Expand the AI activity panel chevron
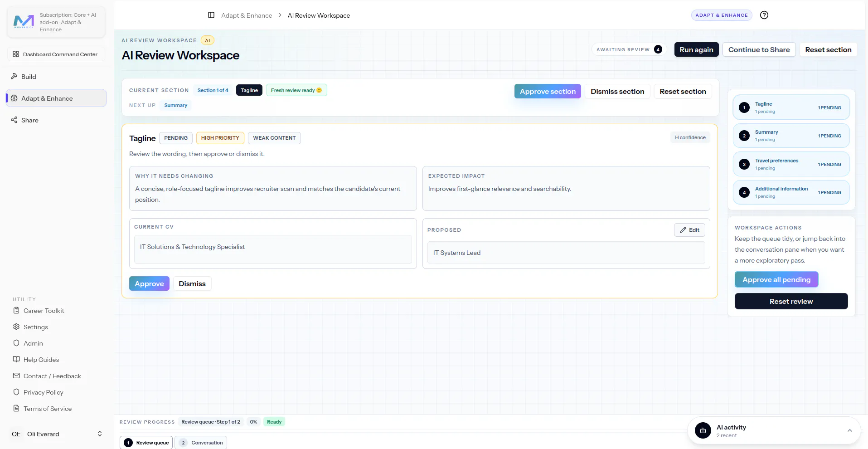 (850, 430)
